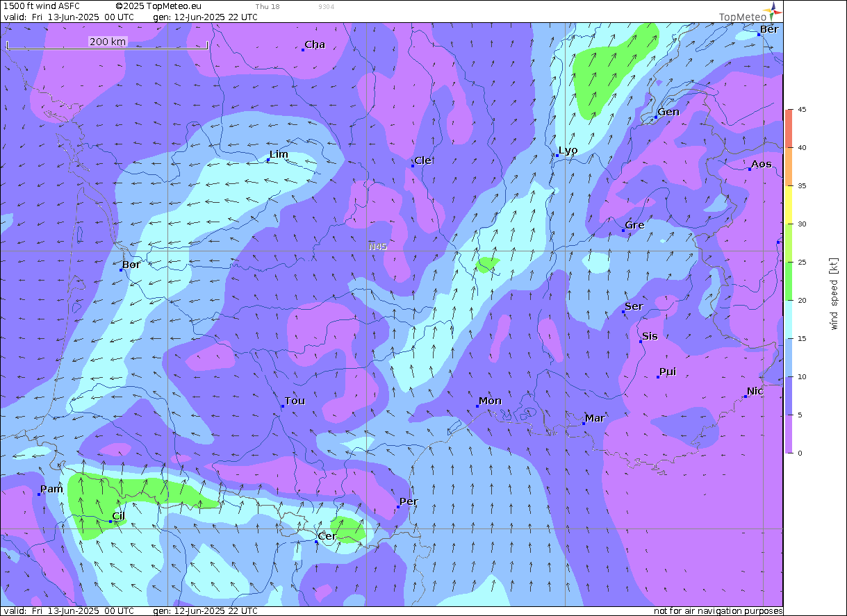
Task: Click the 'Pui' city label
Action: [x=668, y=372]
